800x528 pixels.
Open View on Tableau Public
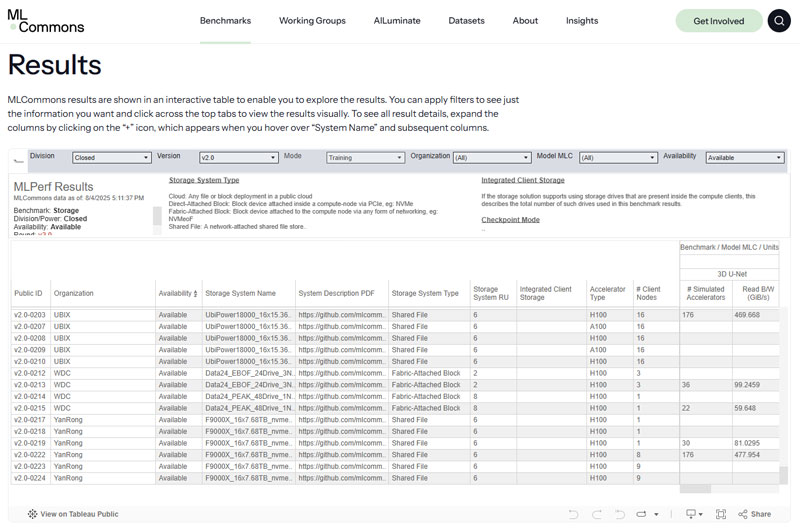73,514
